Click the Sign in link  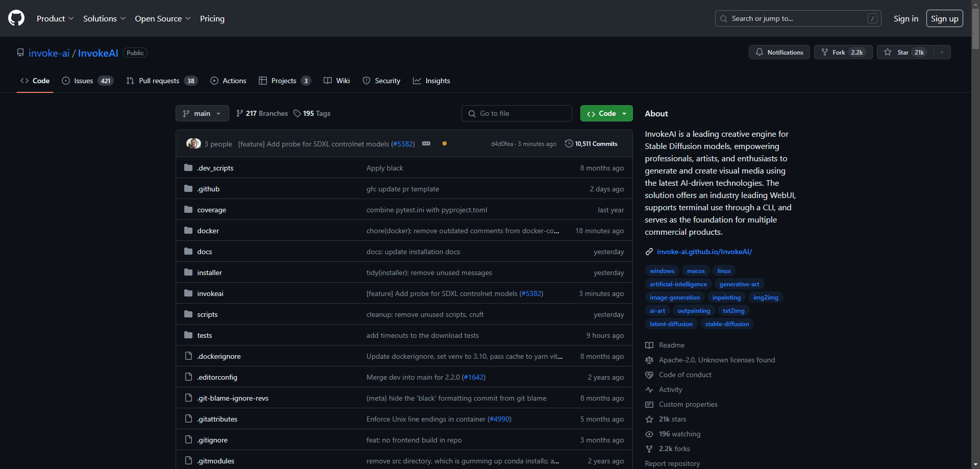[906, 18]
